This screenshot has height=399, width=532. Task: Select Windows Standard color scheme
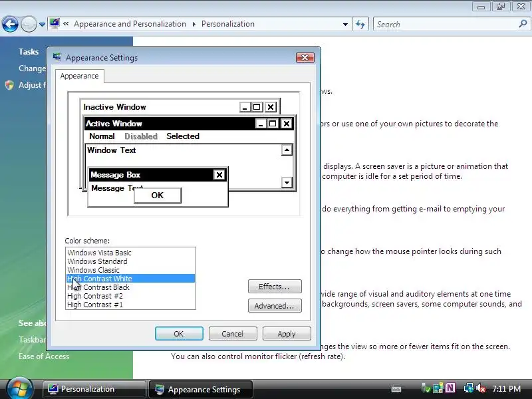[x=130, y=261]
